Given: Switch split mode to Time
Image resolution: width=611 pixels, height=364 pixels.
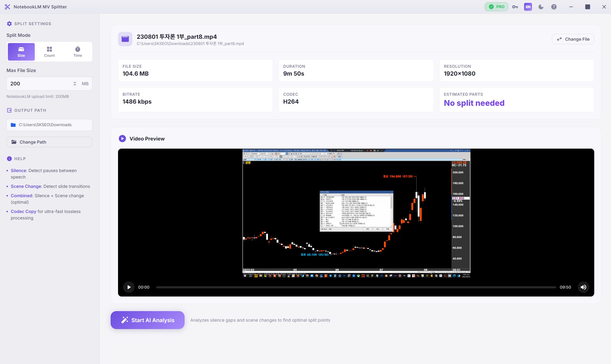Looking at the screenshot, I should [x=78, y=51].
